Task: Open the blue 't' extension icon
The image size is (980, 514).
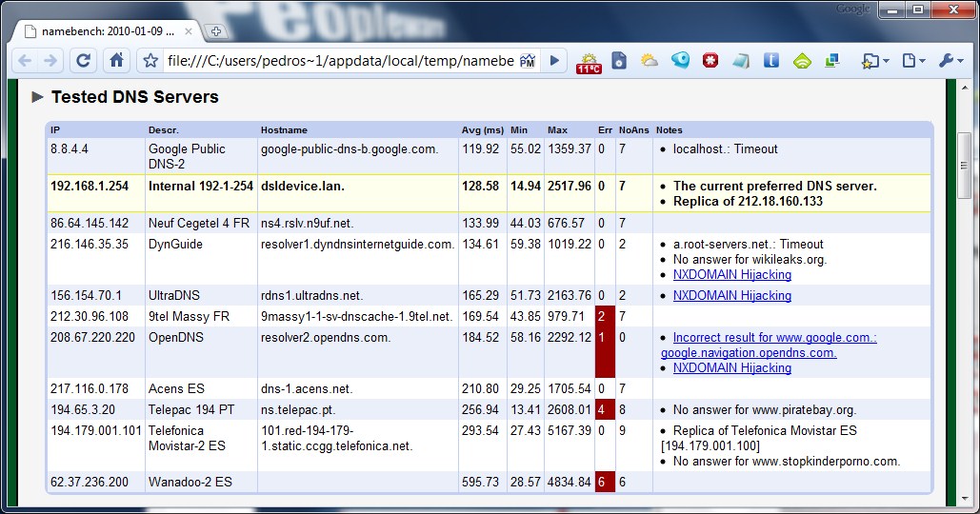Action: [x=771, y=61]
